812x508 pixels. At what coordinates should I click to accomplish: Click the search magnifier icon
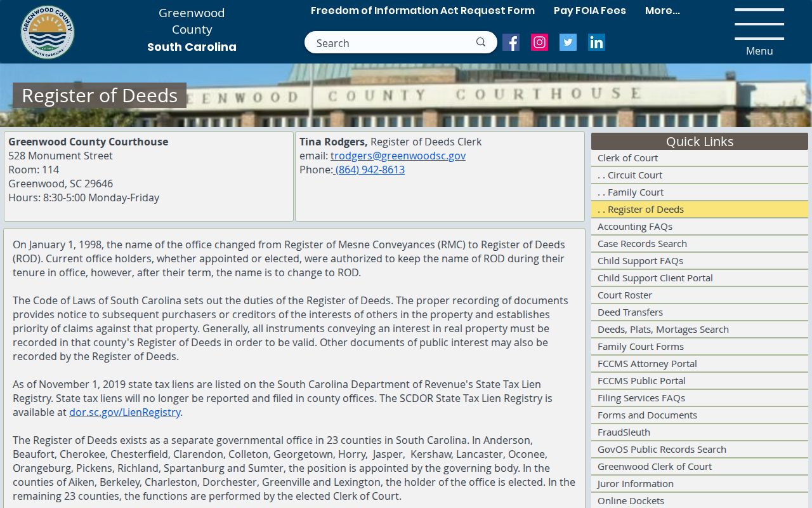click(481, 43)
